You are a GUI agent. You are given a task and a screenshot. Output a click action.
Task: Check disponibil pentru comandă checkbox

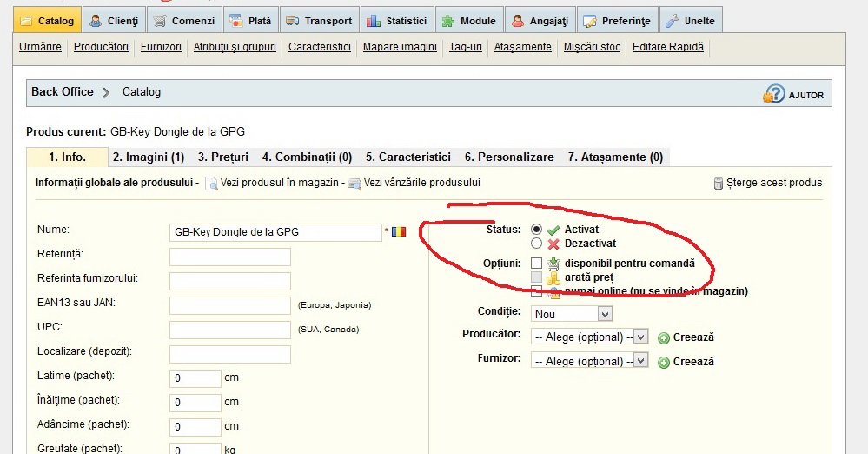tap(536, 263)
